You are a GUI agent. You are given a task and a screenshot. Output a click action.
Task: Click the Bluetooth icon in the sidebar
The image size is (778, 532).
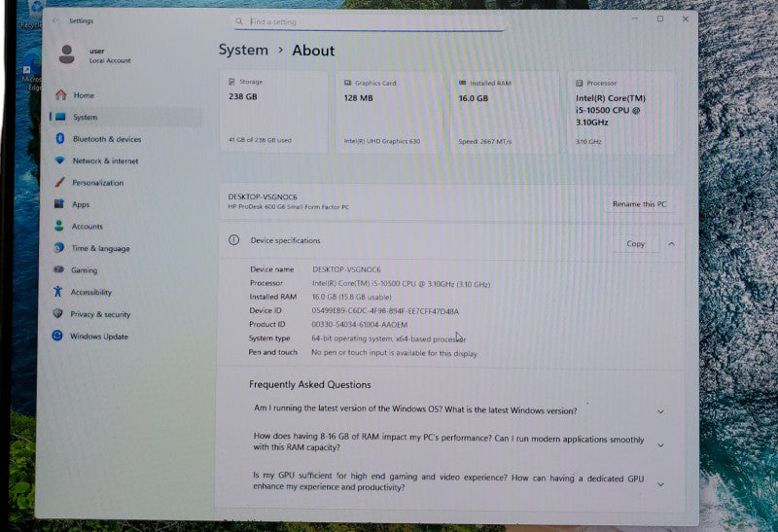pos(60,138)
